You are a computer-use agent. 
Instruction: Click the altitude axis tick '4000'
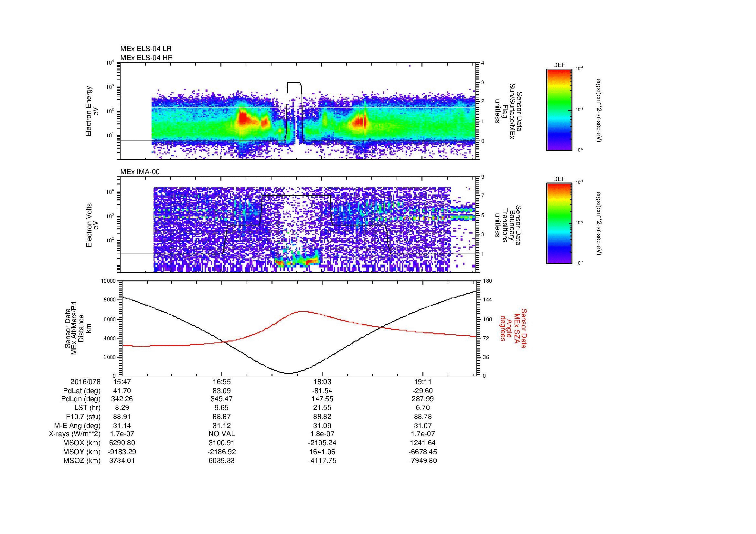[x=110, y=338]
